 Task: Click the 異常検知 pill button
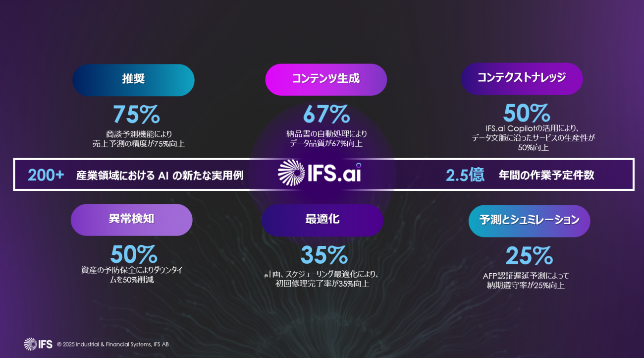[131, 220]
